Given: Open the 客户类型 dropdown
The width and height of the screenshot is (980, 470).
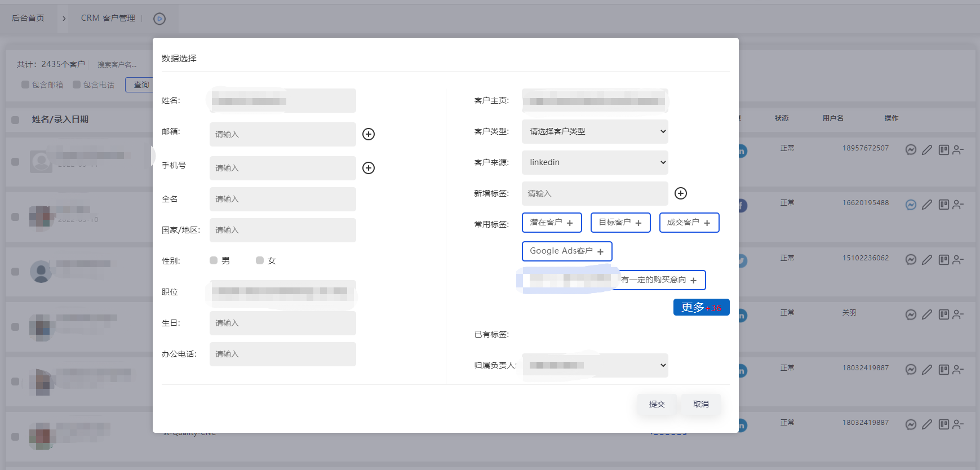Looking at the screenshot, I should (x=595, y=131).
